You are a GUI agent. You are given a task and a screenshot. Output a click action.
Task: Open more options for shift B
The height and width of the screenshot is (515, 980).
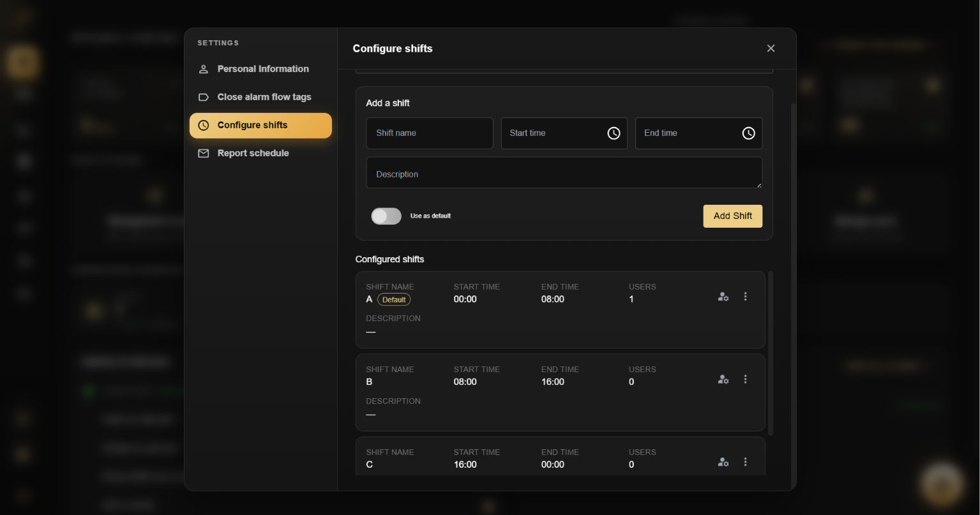[745, 379]
